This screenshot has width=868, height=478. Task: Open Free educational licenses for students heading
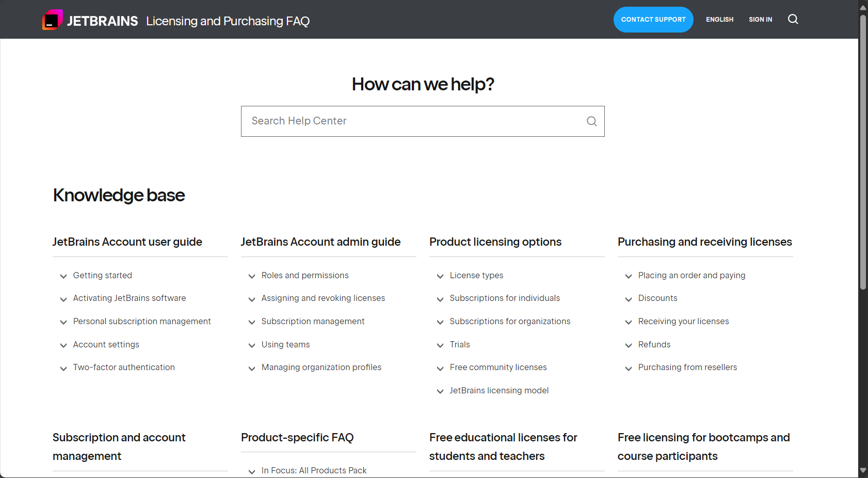pos(503,447)
